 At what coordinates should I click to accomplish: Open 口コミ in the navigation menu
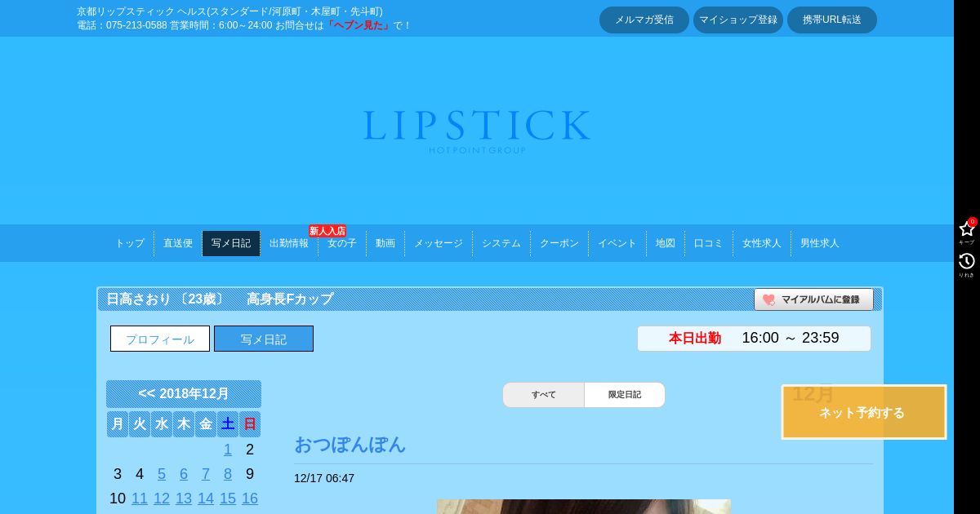pyautogui.click(x=709, y=243)
